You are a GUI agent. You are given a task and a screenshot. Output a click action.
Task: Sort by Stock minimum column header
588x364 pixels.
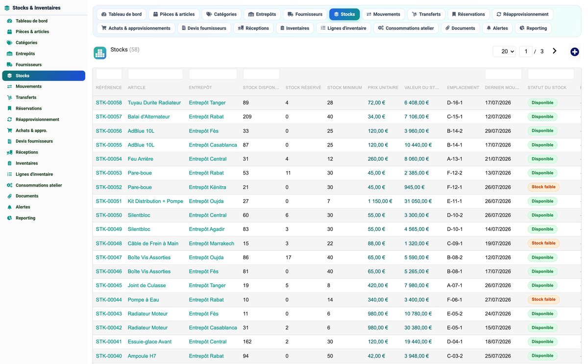click(x=344, y=88)
